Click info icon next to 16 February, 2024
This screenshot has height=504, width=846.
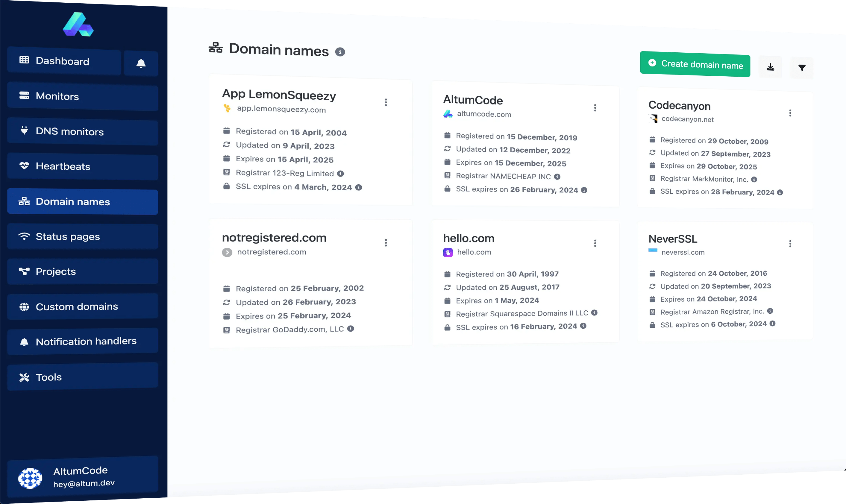pos(583,326)
